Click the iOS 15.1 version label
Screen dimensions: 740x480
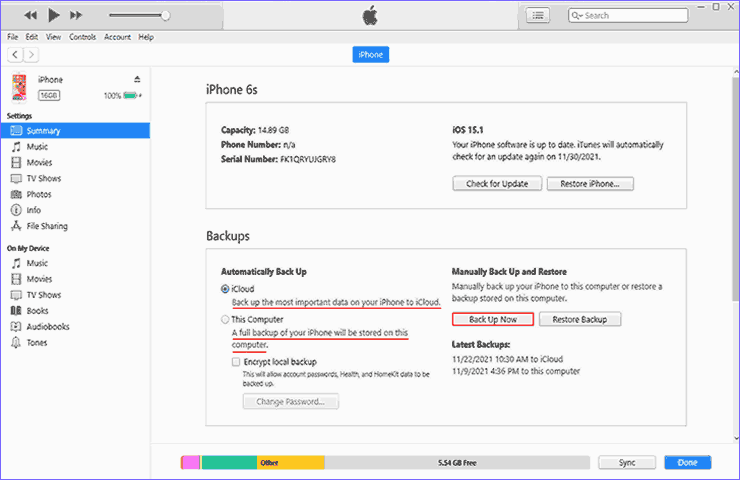tap(468, 130)
